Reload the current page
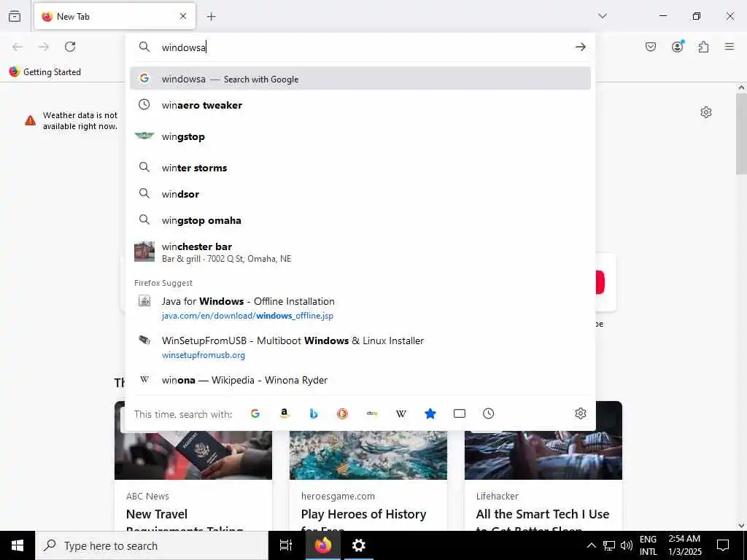The height and width of the screenshot is (560, 747). click(70, 47)
